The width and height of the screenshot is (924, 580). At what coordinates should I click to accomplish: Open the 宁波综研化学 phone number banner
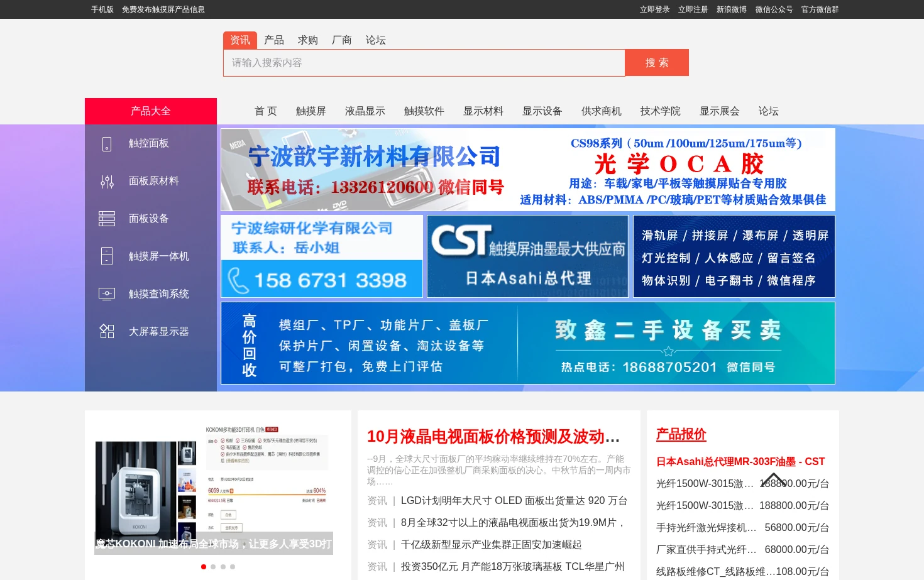coord(322,256)
